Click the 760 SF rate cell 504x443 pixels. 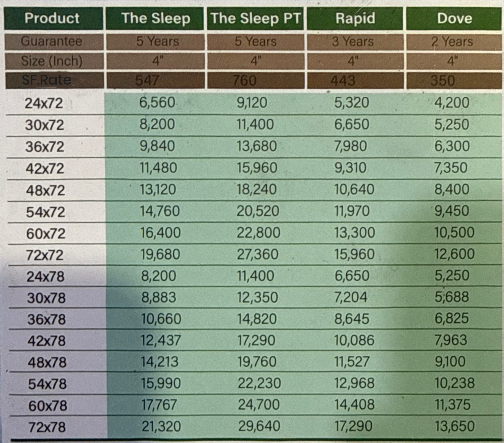point(244,81)
